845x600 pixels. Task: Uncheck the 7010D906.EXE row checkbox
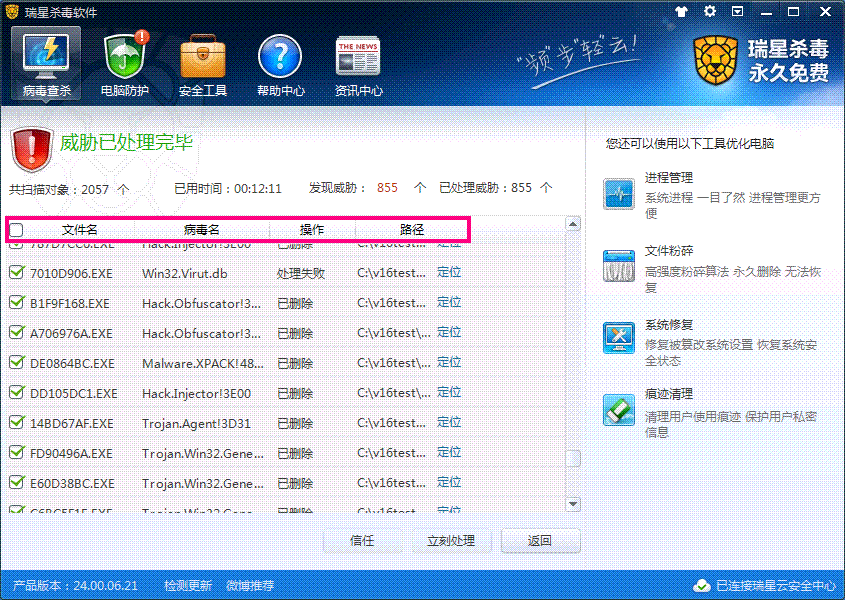[17, 272]
